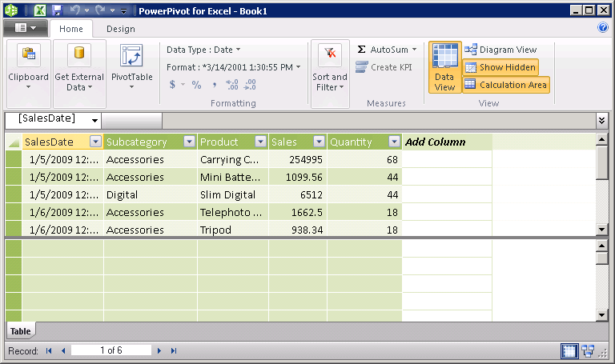The height and width of the screenshot is (364, 615).
Task: Increase decimal places
Action: tap(231, 85)
